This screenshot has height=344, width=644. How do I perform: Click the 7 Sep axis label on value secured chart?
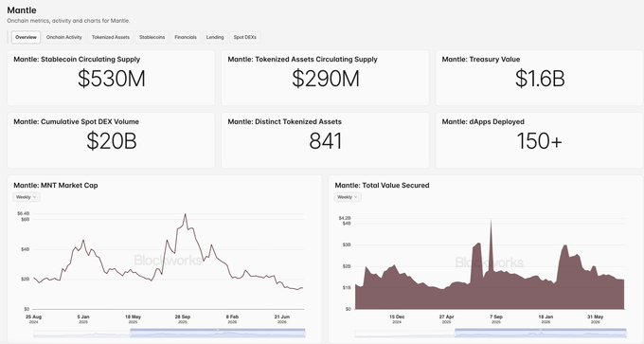[495, 319]
